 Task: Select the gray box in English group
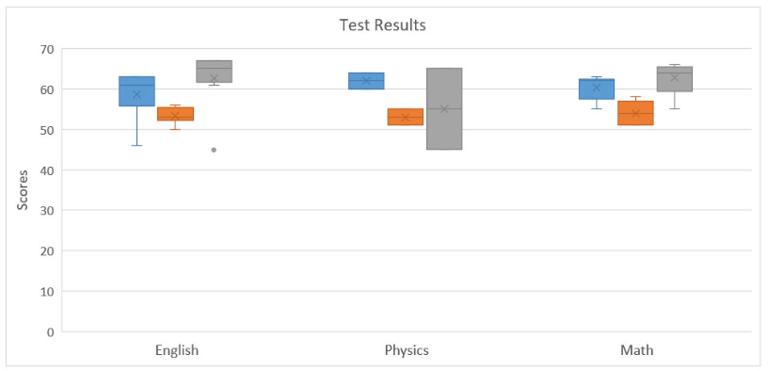[214, 72]
